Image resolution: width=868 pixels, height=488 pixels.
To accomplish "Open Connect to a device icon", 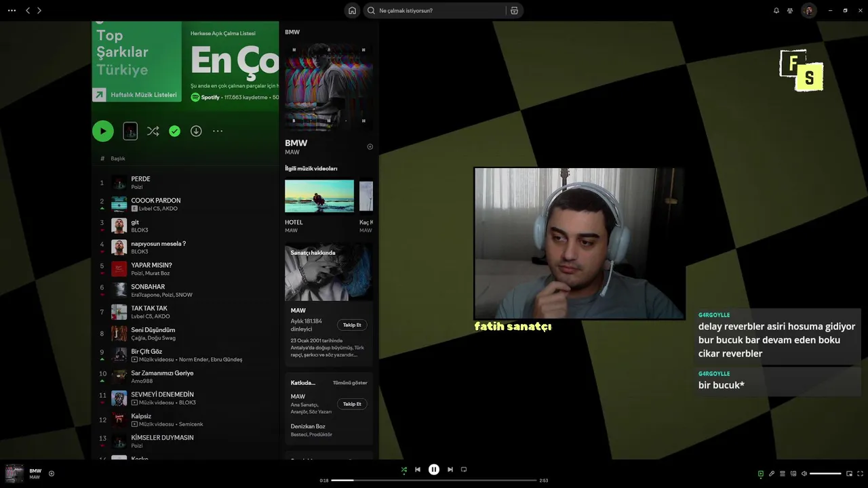I will click(x=793, y=474).
